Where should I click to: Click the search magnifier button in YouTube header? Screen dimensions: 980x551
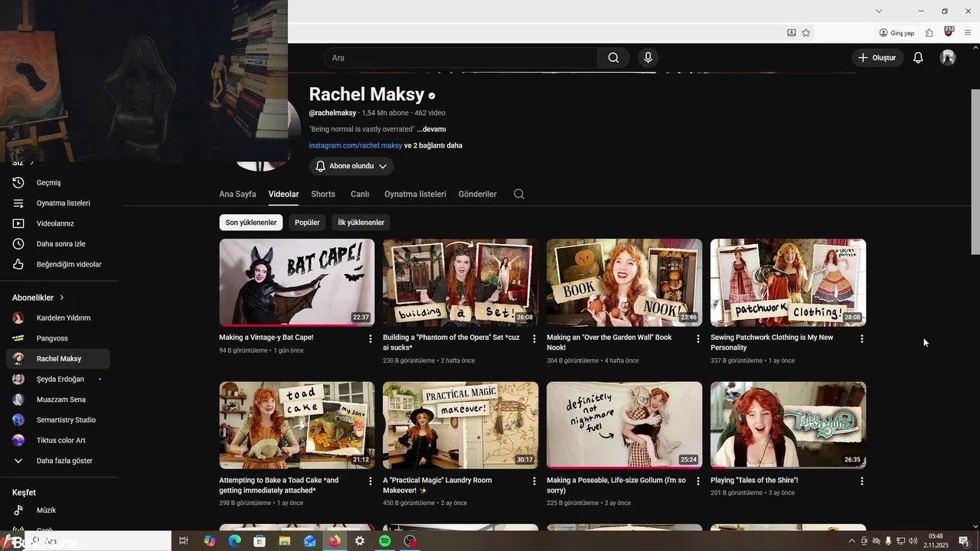(x=613, y=57)
